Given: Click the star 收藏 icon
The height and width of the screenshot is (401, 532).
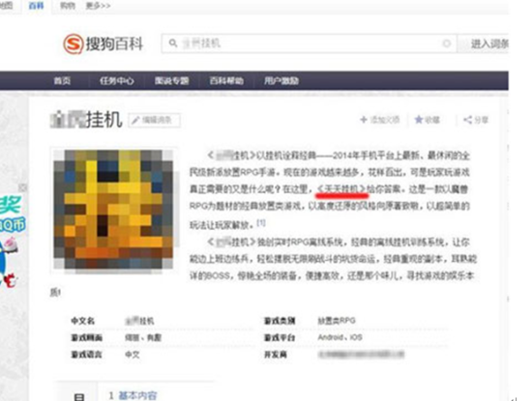Looking at the screenshot, I should pyautogui.click(x=419, y=119).
